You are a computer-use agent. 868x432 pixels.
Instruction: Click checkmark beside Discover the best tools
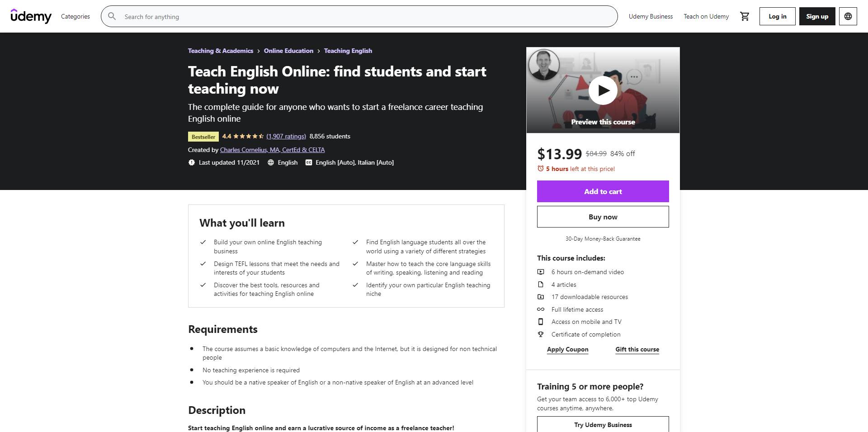tap(203, 285)
